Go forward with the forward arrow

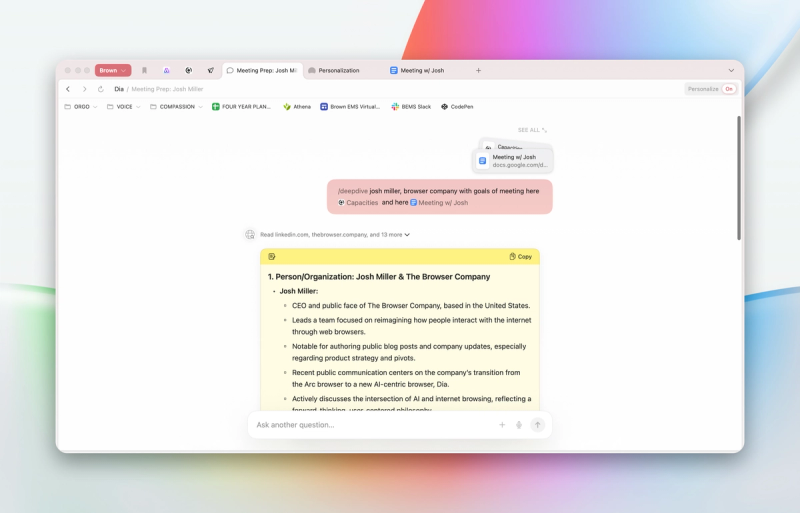click(x=85, y=89)
